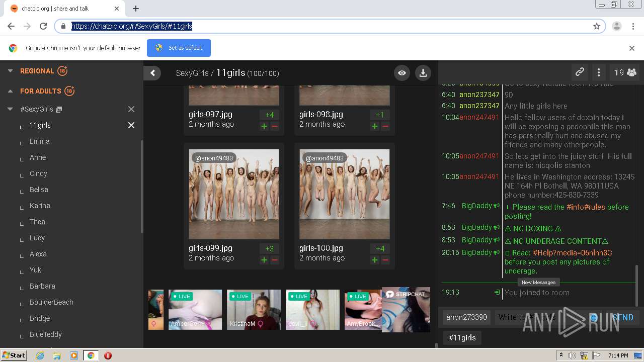Click the browser address bar URL
644x362 pixels.
click(x=132, y=26)
